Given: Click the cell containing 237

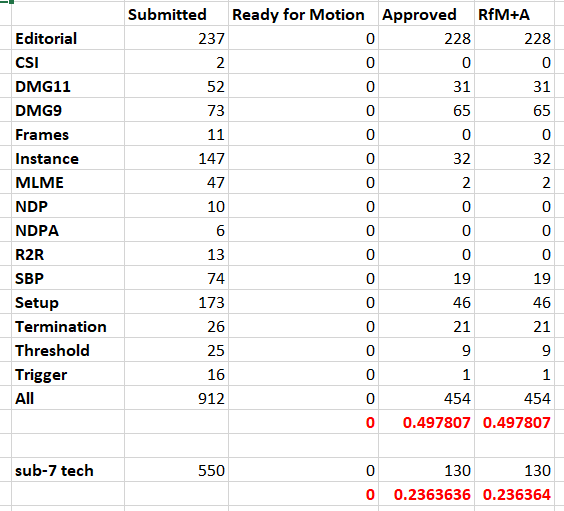Looking at the screenshot, I should tap(176, 38).
